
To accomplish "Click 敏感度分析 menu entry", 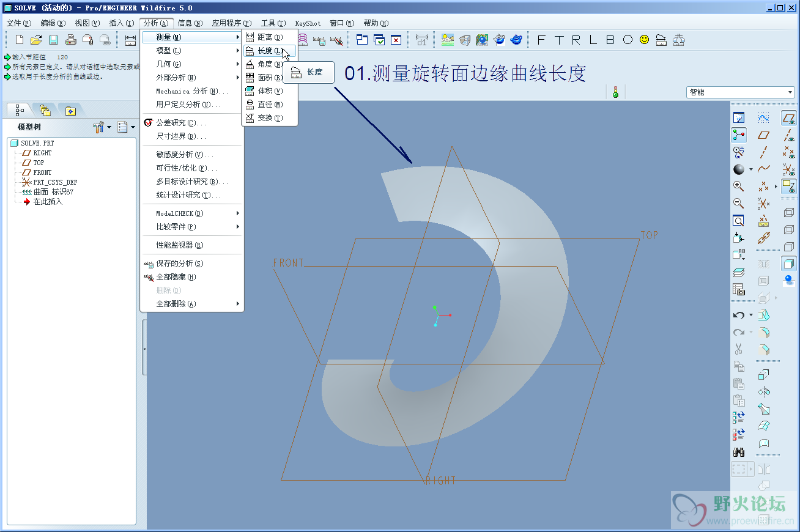I will pyautogui.click(x=192, y=155).
